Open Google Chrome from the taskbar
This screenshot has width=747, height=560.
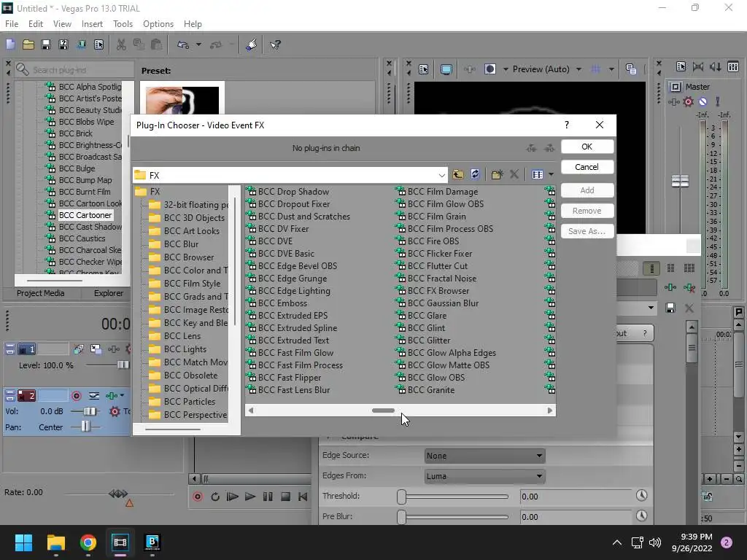click(x=88, y=542)
